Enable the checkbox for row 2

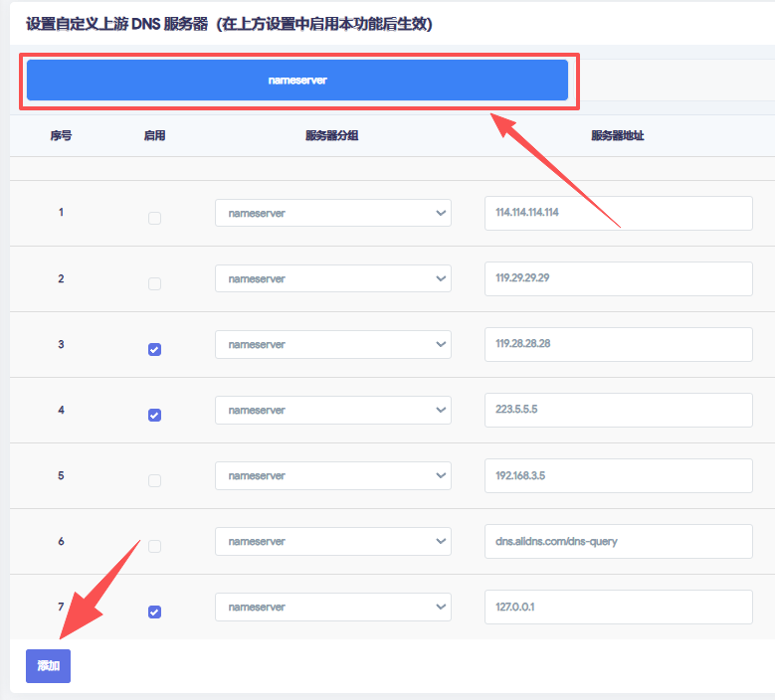click(154, 283)
